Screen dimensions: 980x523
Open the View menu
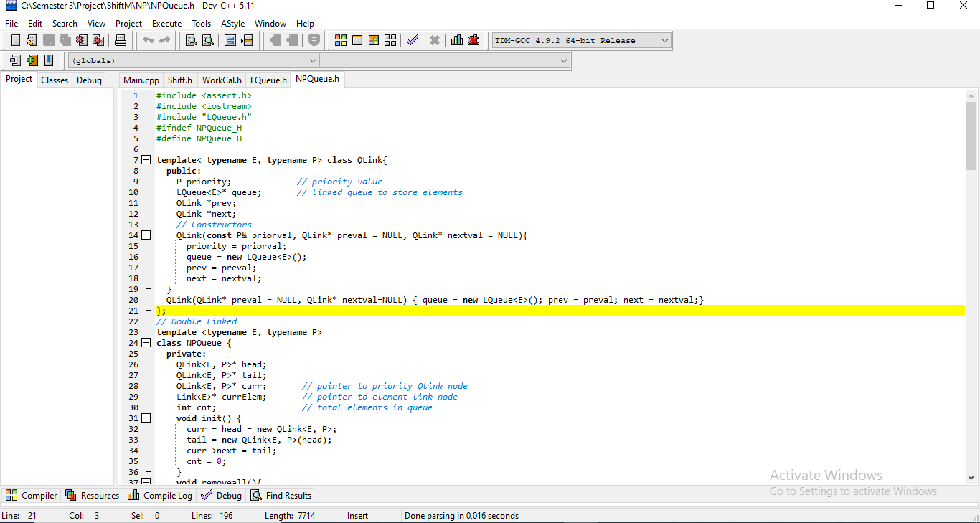pos(96,24)
